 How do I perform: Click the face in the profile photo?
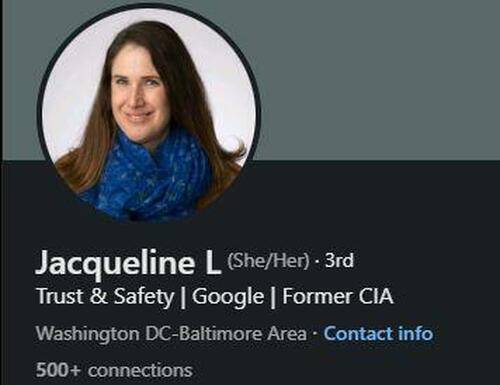click(x=137, y=97)
